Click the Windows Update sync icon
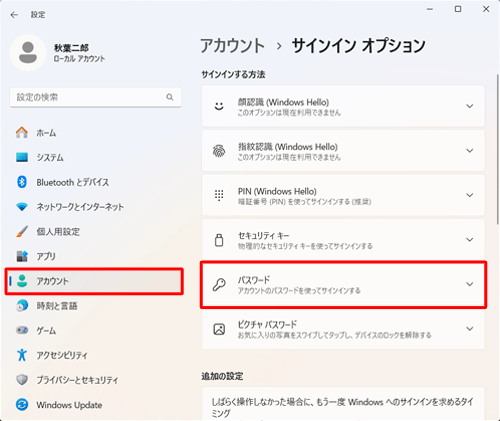Viewport: 500px width, 421px height. pos(22,405)
